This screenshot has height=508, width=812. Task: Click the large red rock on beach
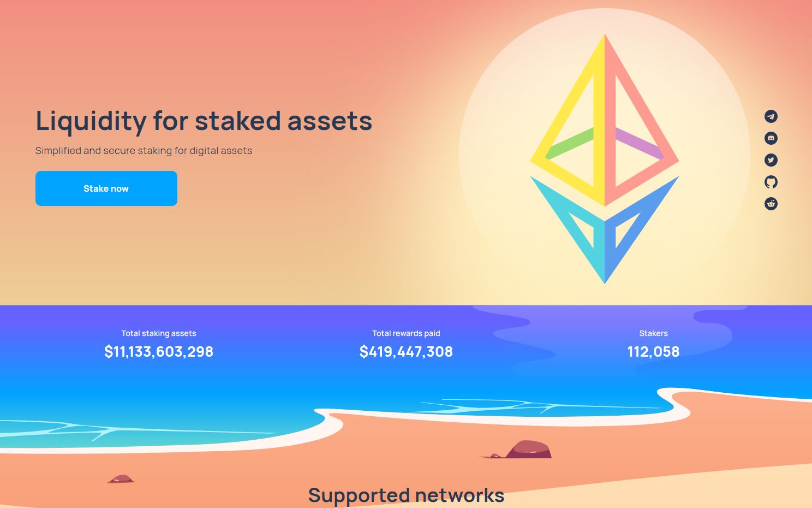529,450
